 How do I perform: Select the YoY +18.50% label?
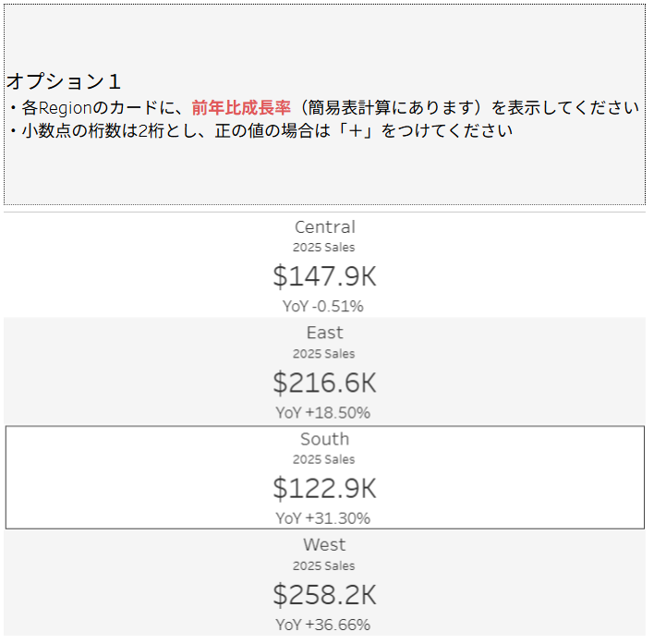coord(323,412)
